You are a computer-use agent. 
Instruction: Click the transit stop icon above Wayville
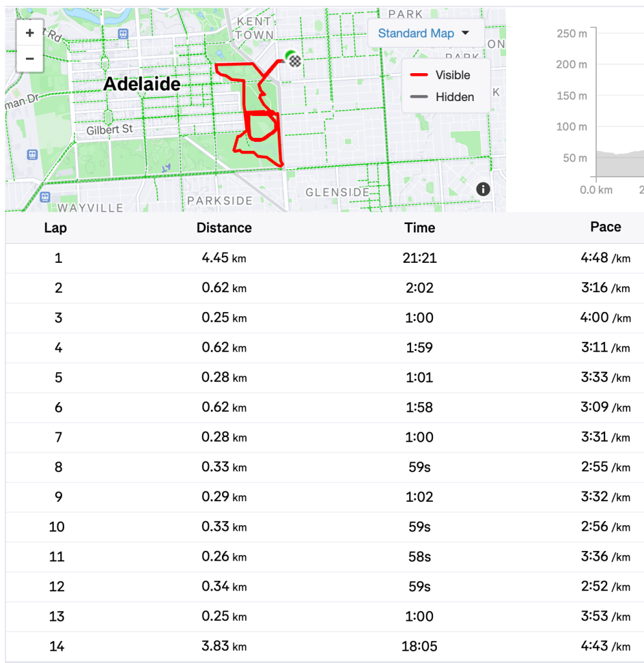coord(45,197)
